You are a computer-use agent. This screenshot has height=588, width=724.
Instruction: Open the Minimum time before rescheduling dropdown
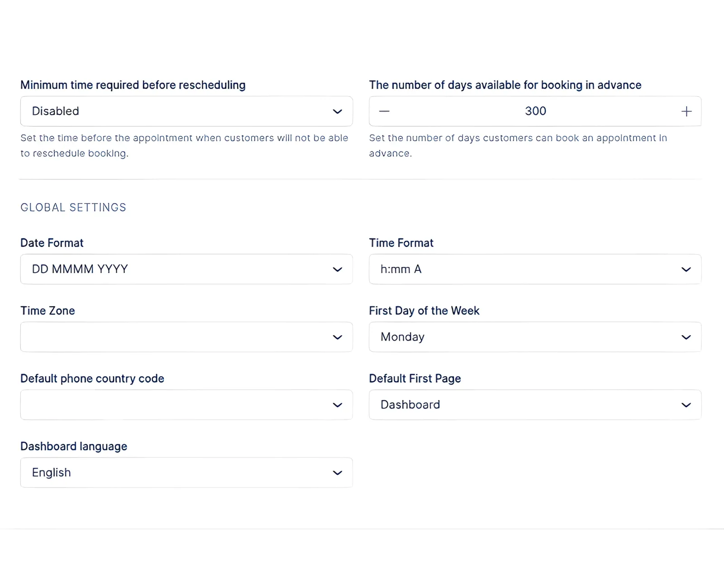(186, 111)
